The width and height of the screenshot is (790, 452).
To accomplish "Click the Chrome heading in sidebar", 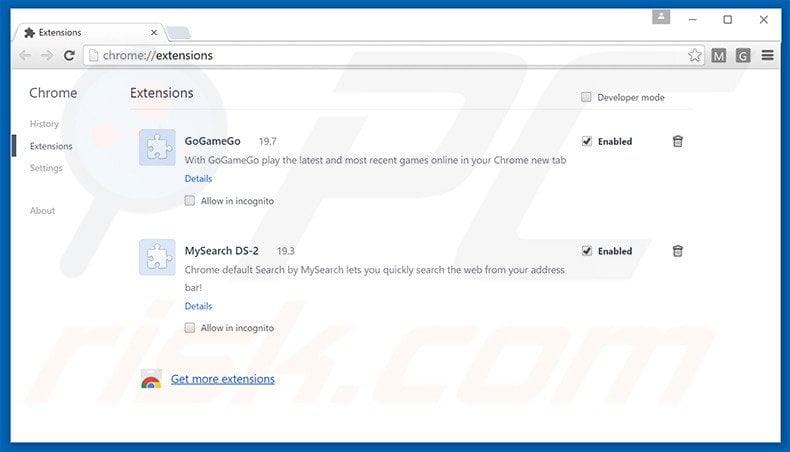I will point(53,93).
